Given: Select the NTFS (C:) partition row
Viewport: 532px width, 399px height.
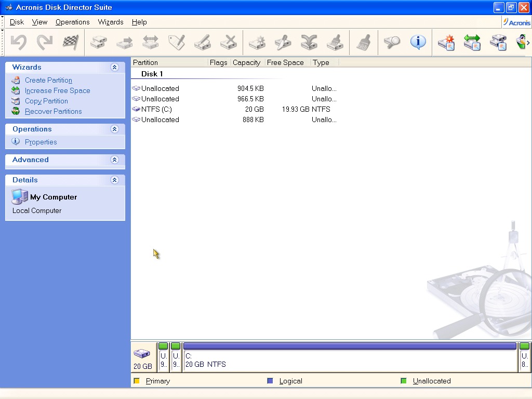Looking at the screenshot, I should [x=234, y=109].
